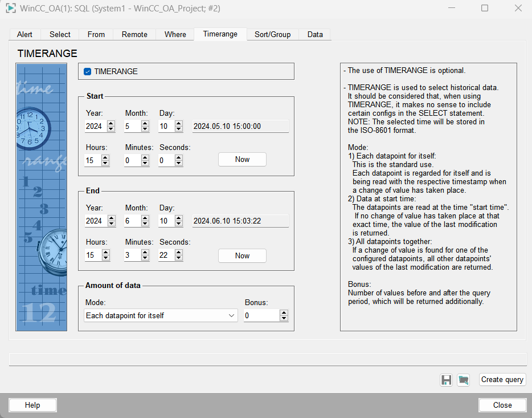Decrease the End Month spinner value
The height and width of the screenshot is (418, 532).
click(x=145, y=224)
